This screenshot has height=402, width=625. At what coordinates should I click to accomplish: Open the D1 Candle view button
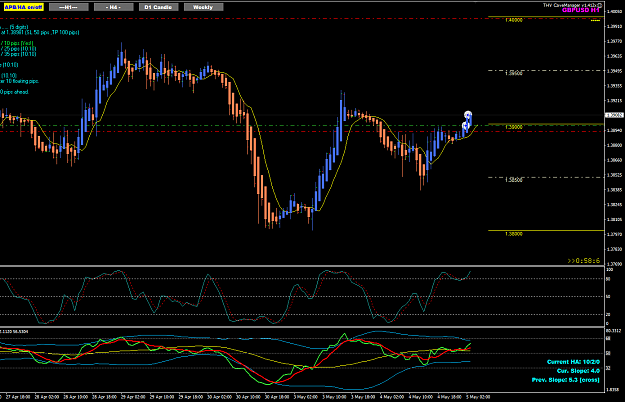point(159,7)
